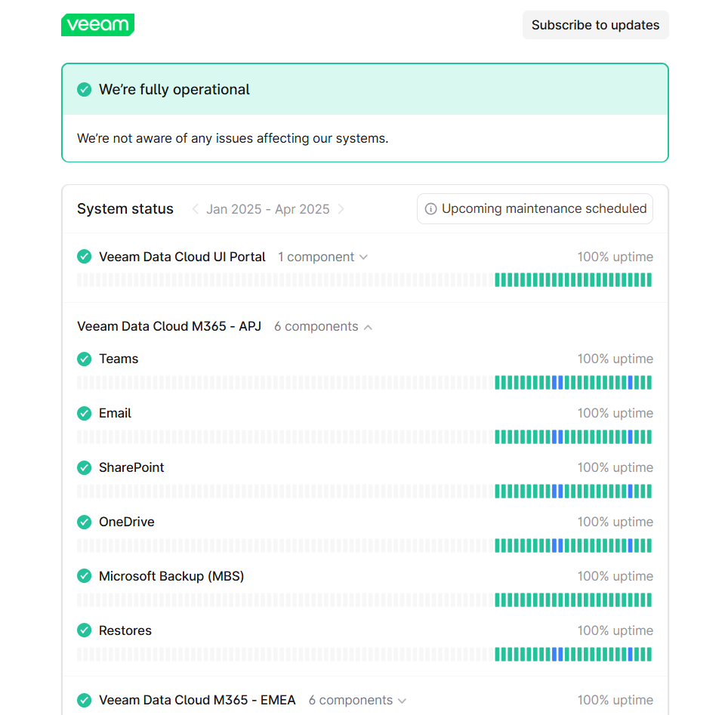Click the Veeam Data Cloud UI Portal title
Viewport: 728px width, 715px height.
tap(182, 257)
